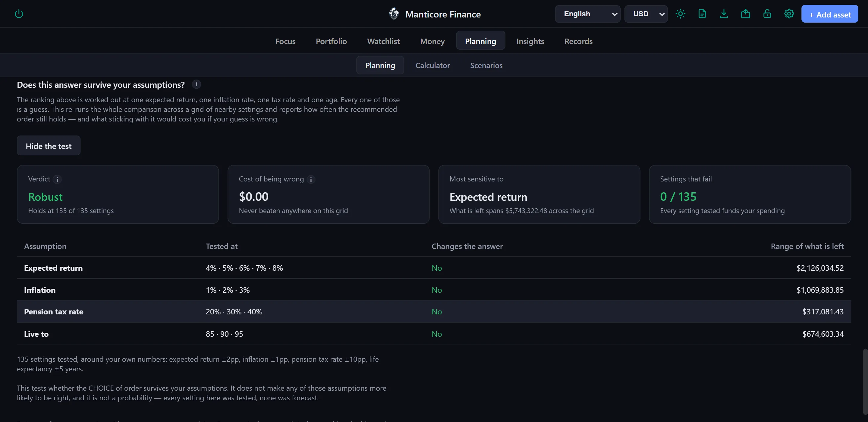This screenshot has height=422, width=868.
Task: Toggle the light theme sun icon
Action: coord(680,14)
